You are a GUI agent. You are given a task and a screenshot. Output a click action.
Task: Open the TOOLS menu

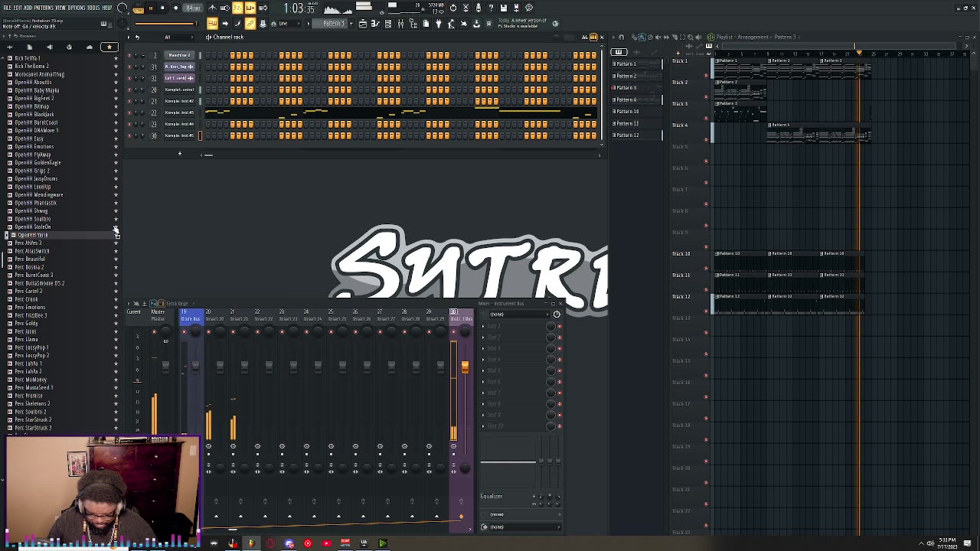[93, 8]
